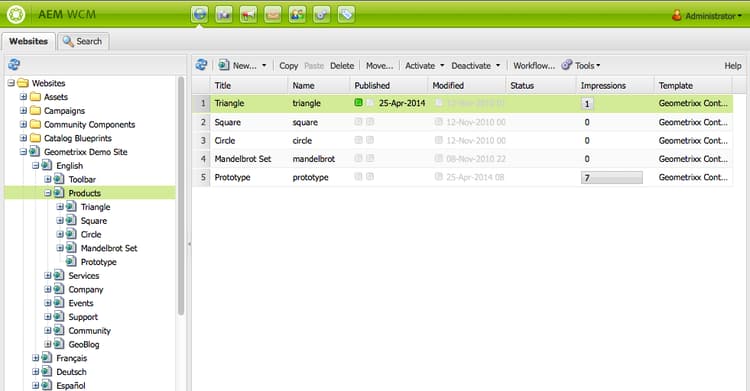The height and width of the screenshot is (391, 750).
Task: Click the Copy button
Action: coord(288,66)
